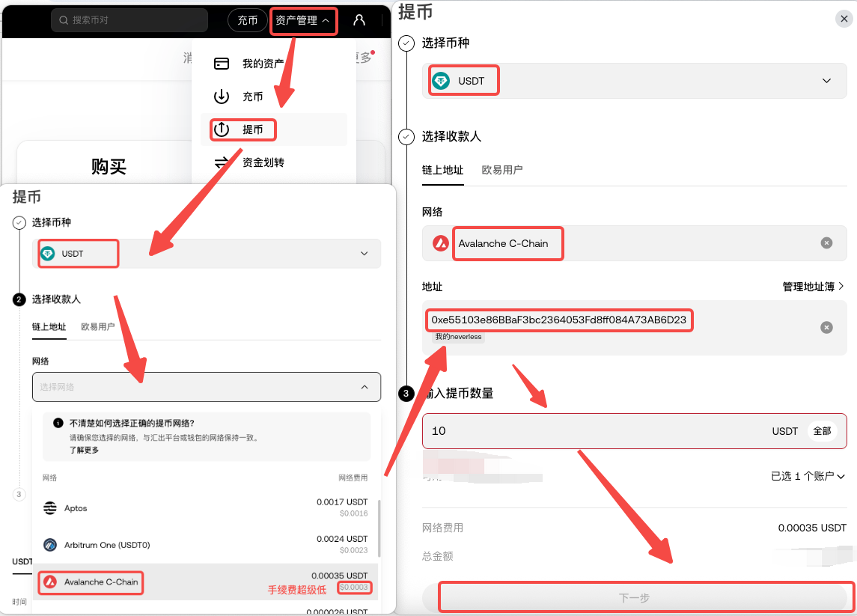The height and width of the screenshot is (616, 857).
Task: Click the 0.0017 USDT Aptos fee
Action: coord(342,501)
